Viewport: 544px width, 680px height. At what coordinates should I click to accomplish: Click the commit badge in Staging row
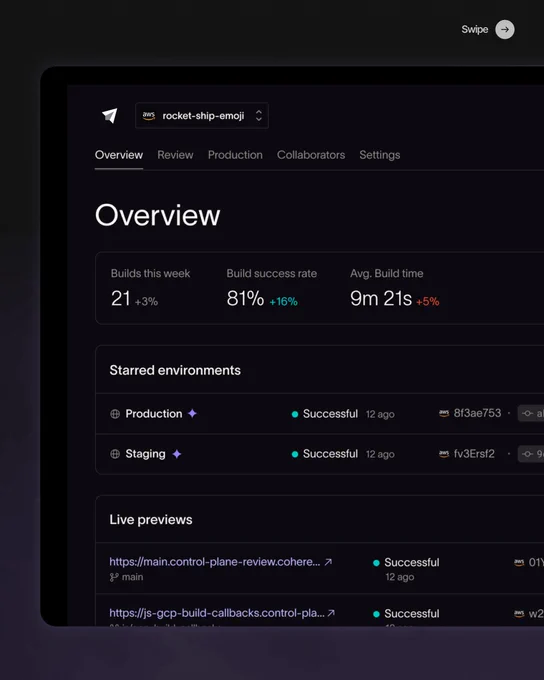click(531, 454)
